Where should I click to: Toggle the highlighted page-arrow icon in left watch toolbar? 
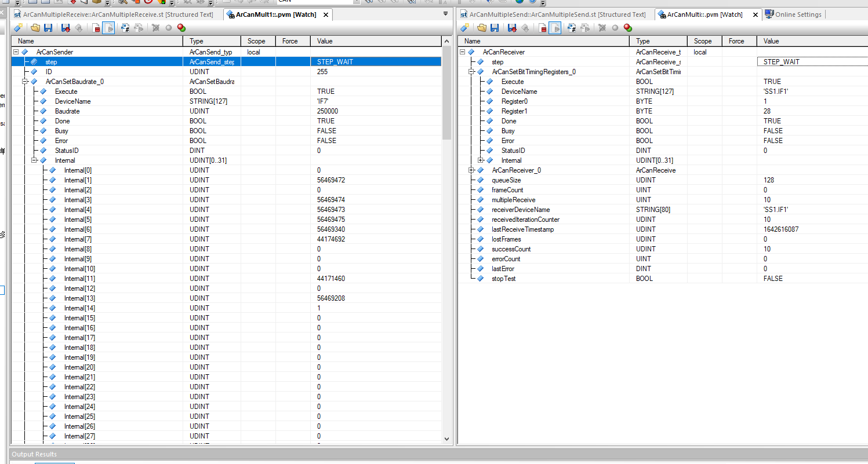point(108,27)
